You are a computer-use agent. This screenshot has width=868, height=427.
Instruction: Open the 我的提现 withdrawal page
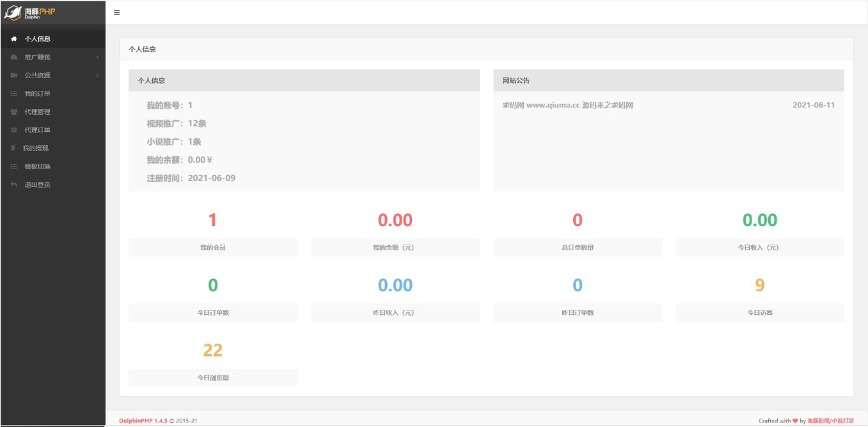(36, 149)
